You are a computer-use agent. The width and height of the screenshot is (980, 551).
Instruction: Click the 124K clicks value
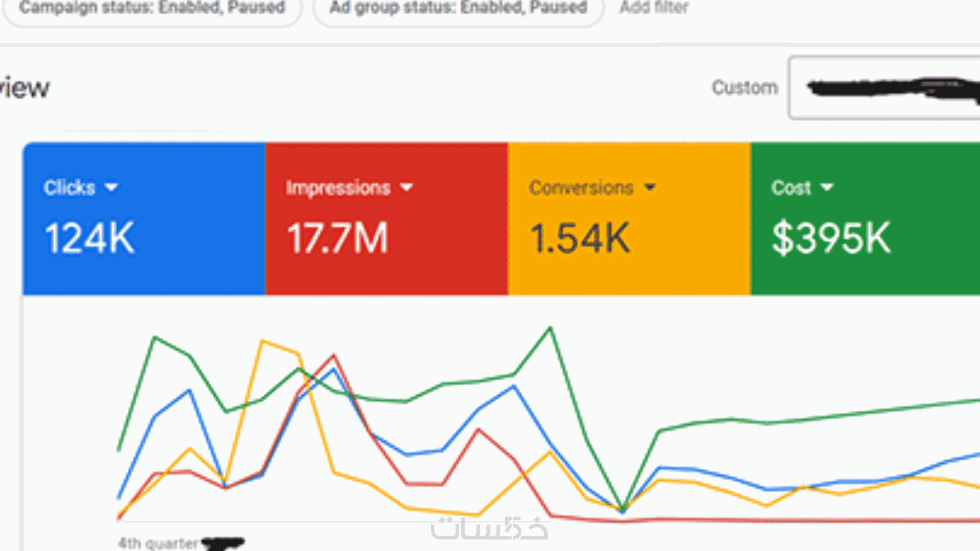pos(89,238)
